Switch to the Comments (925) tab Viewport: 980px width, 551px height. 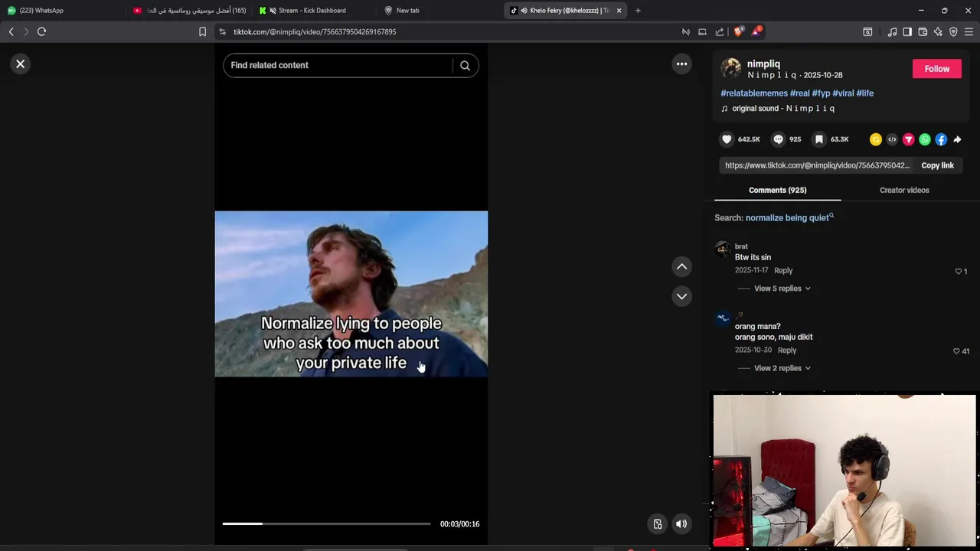[777, 190]
